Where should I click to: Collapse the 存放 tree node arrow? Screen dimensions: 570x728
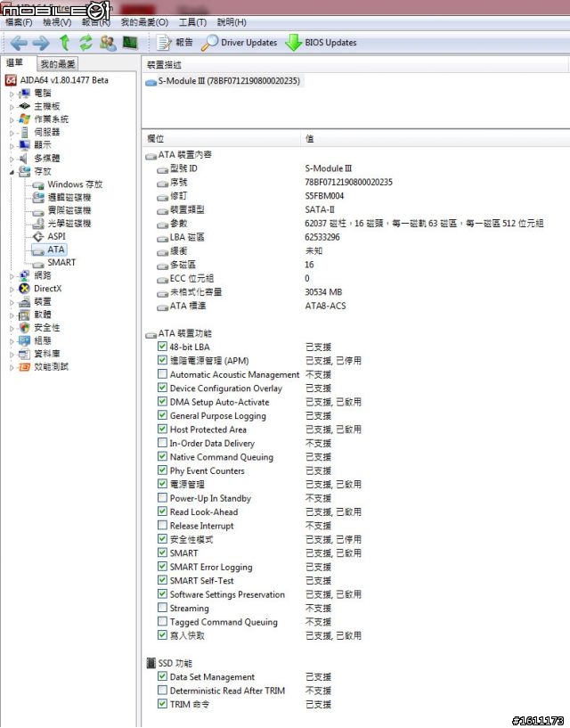point(12,172)
